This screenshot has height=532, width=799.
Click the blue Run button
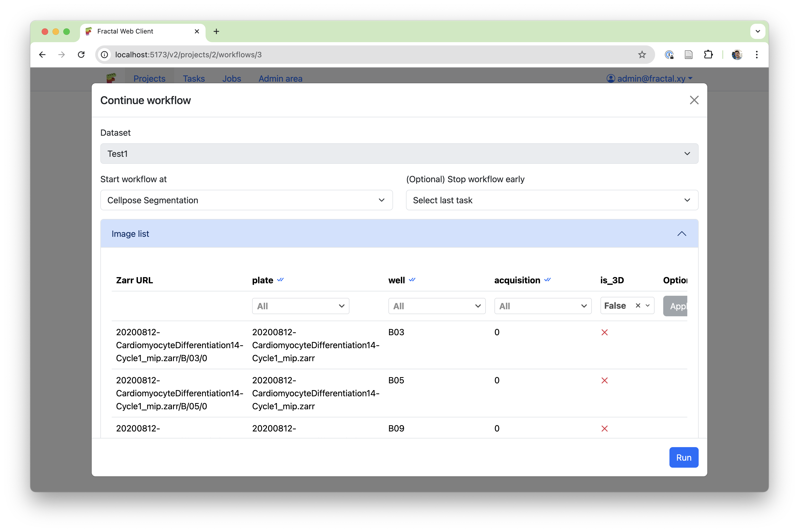tap(684, 457)
